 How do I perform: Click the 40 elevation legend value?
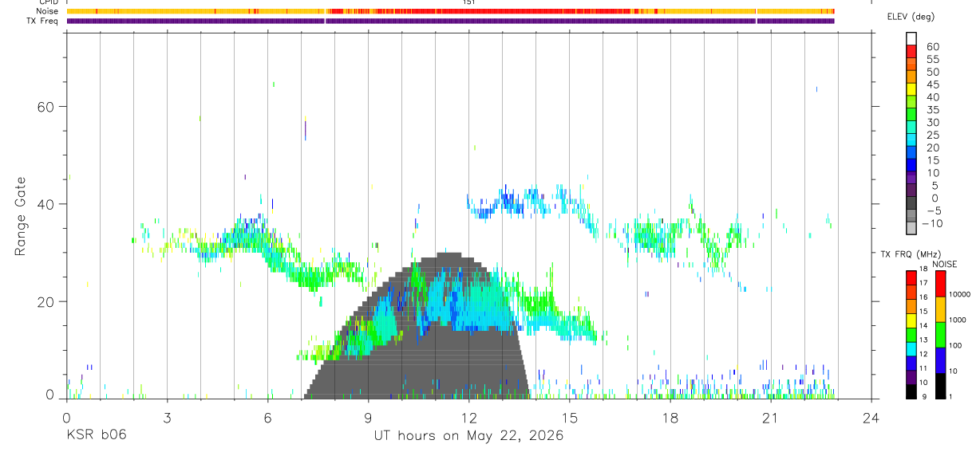coord(932,97)
